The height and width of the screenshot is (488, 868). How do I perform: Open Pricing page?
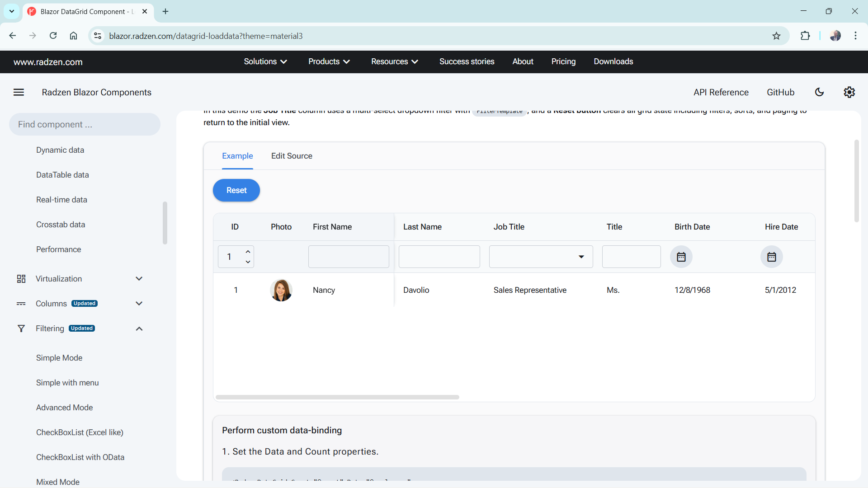pos(563,61)
